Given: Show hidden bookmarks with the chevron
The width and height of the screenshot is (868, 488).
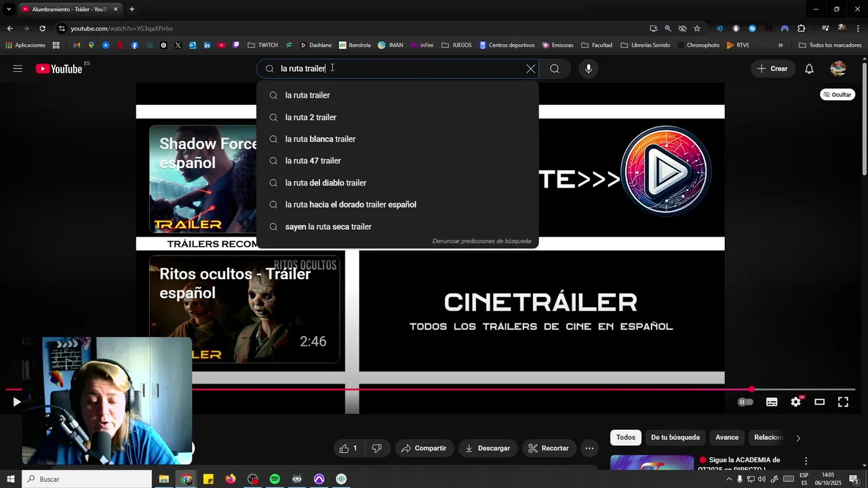Looking at the screenshot, I should tap(781, 45).
